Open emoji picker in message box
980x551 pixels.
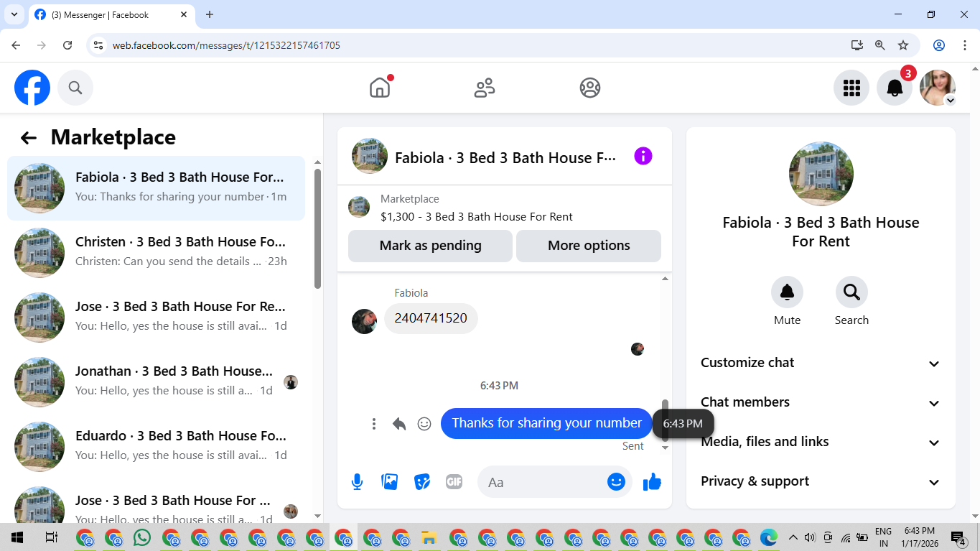pos(616,482)
